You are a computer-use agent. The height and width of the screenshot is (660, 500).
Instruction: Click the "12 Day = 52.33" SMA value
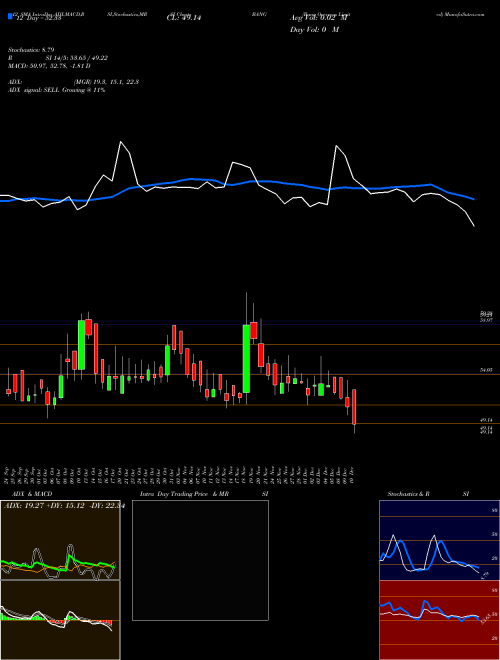38,18
